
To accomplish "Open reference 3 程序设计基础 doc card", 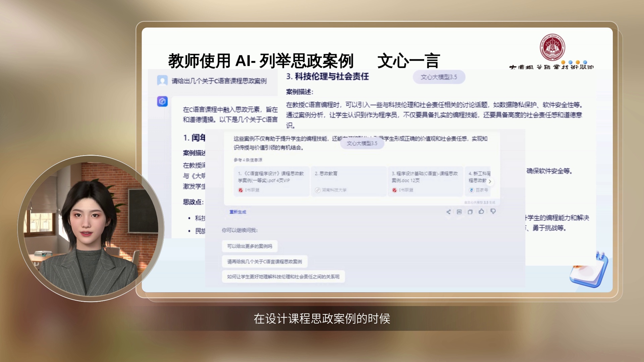I will point(425,181).
